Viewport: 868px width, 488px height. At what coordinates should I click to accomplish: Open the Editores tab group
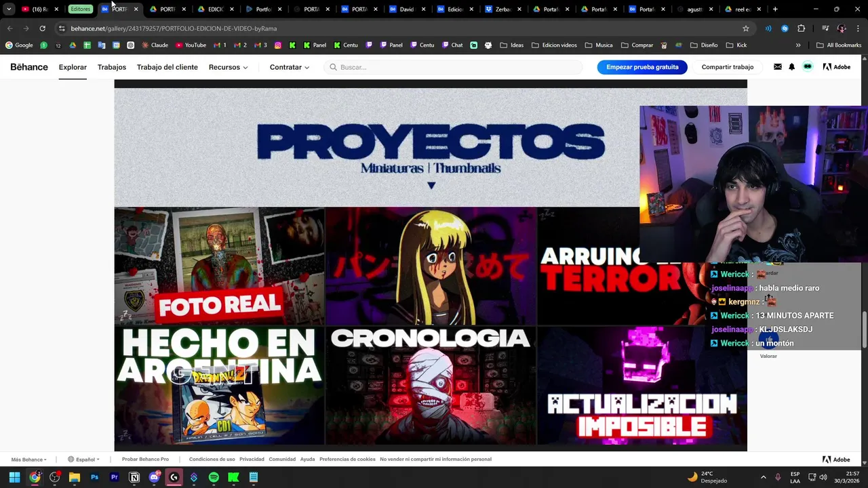coord(80,9)
